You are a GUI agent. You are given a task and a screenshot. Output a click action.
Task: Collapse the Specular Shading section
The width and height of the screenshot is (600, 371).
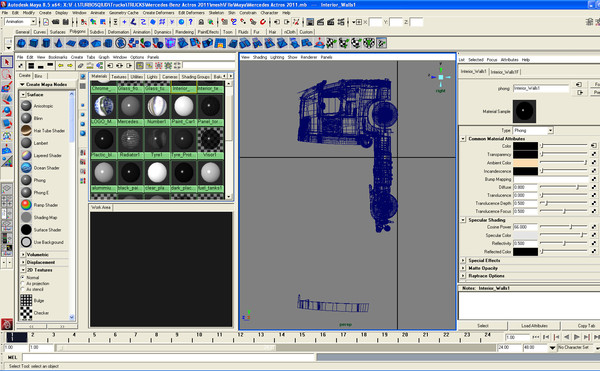pos(463,220)
